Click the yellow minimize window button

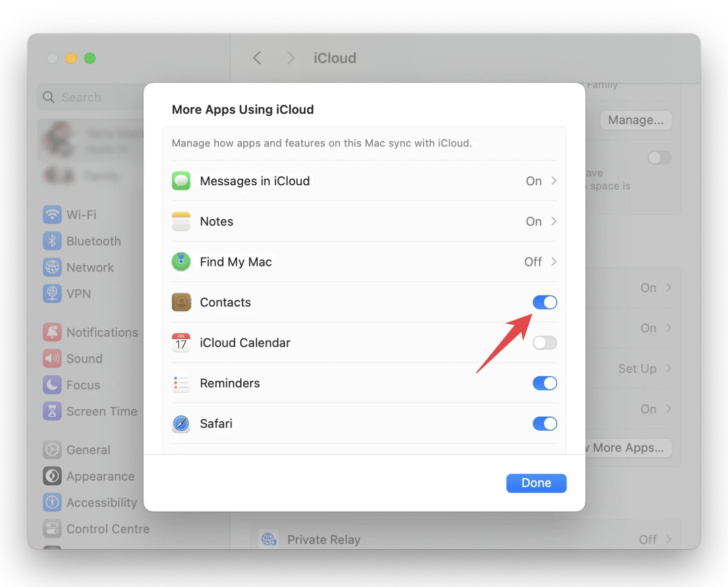pos(71,58)
